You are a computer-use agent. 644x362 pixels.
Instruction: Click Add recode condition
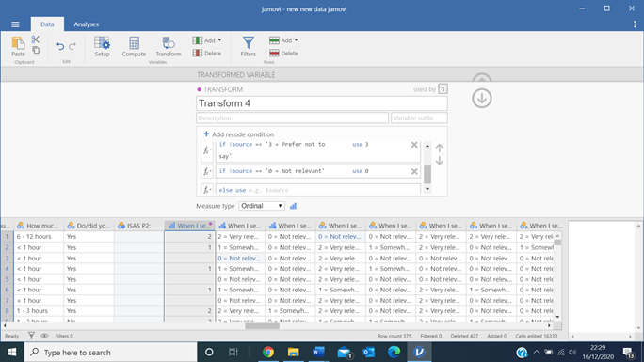coord(238,134)
